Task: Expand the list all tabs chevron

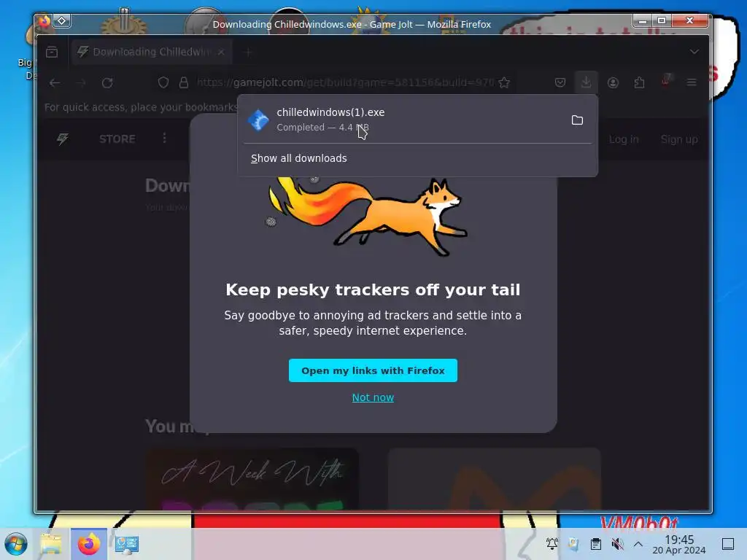Action: pos(694,52)
